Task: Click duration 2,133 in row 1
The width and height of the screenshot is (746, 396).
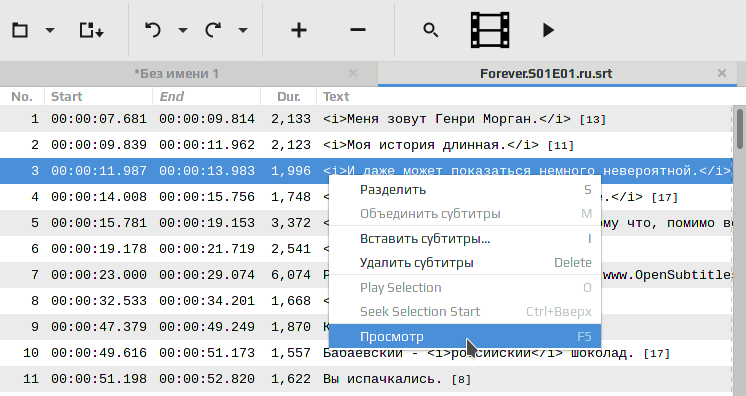Action: pyautogui.click(x=291, y=119)
